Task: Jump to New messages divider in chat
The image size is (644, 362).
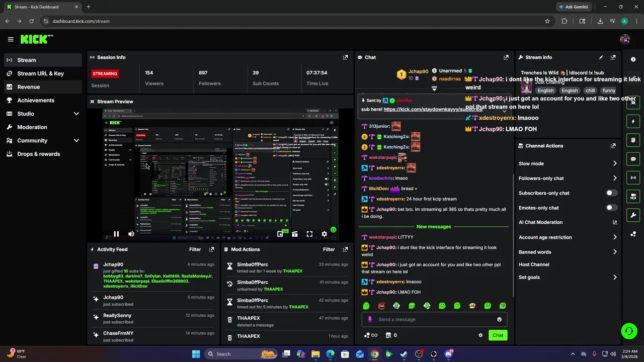Action: pos(434,227)
